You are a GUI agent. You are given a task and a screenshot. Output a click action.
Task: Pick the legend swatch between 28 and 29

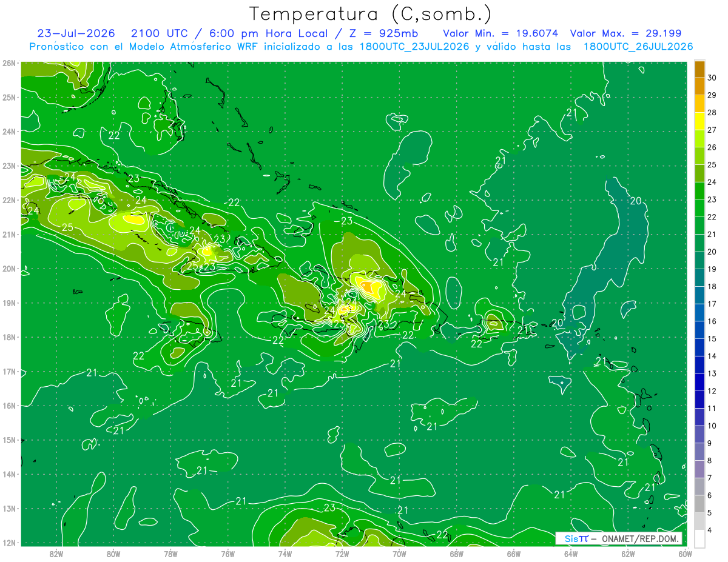click(699, 104)
